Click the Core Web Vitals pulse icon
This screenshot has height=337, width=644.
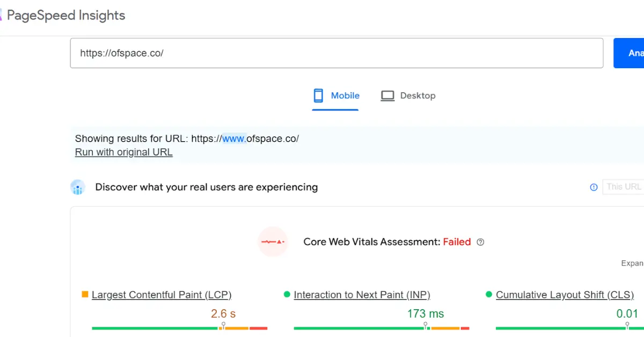(x=273, y=241)
